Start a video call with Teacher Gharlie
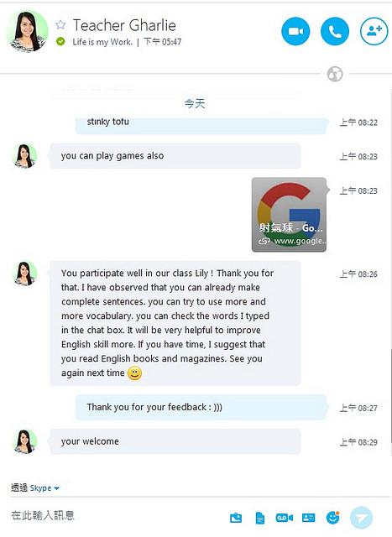Screen dimensions: 392x537 [x=295, y=32]
